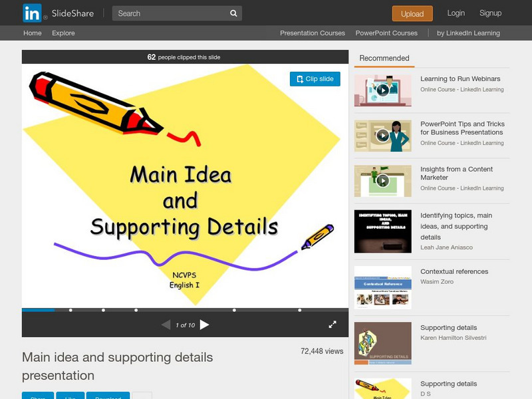Open the Signup link
This screenshot has width=532, height=399.
click(x=490, y=13)
